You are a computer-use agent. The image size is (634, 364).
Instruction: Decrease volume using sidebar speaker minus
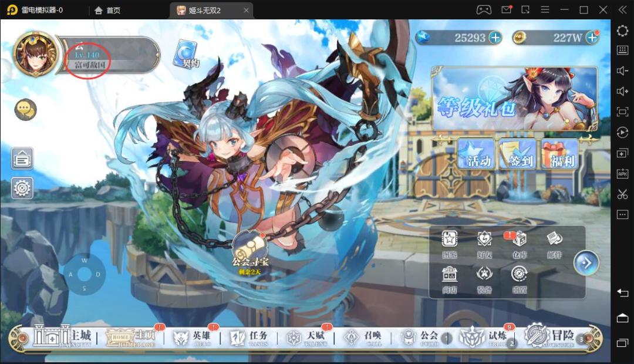(x=622, y=71)
